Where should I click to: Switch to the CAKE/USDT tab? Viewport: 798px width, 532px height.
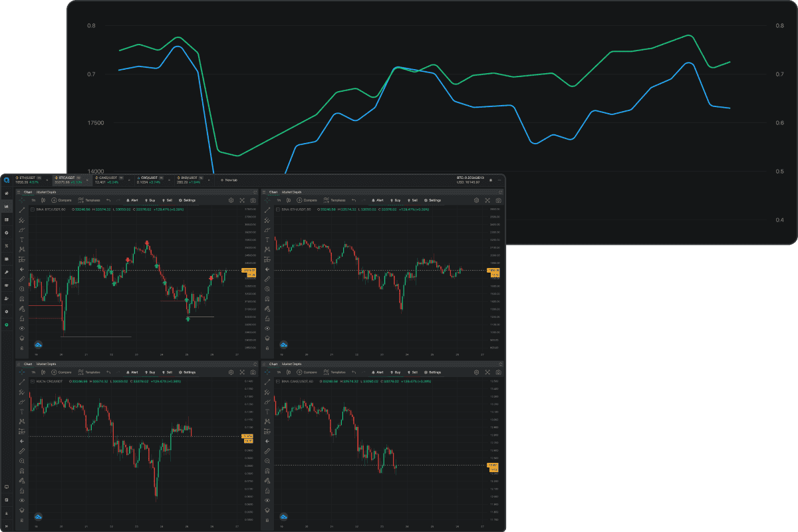[x=106, y=178]
